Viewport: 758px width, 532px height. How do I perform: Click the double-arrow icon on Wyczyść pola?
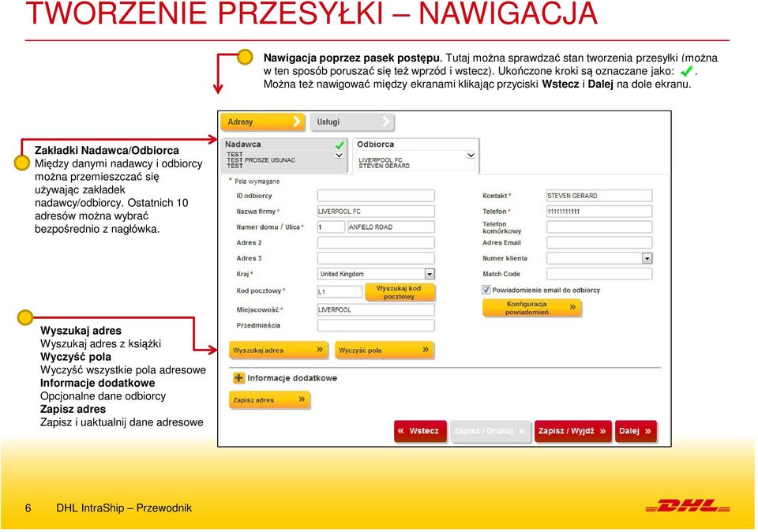426,350
